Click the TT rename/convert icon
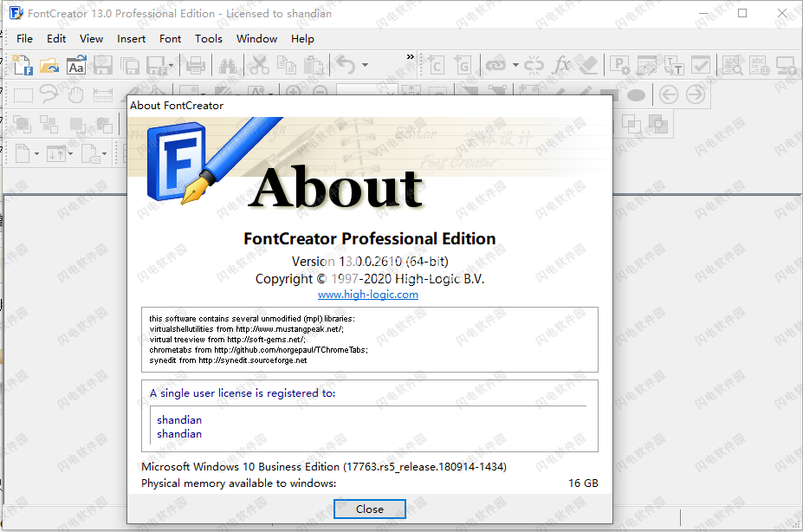This screenshot has width=803, height=532. (x=674, y=65)
